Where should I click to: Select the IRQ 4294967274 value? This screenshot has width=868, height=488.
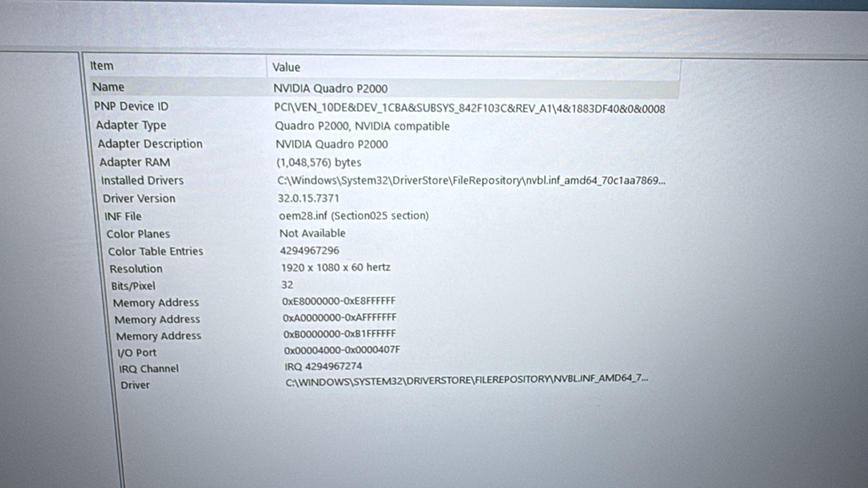324,367
